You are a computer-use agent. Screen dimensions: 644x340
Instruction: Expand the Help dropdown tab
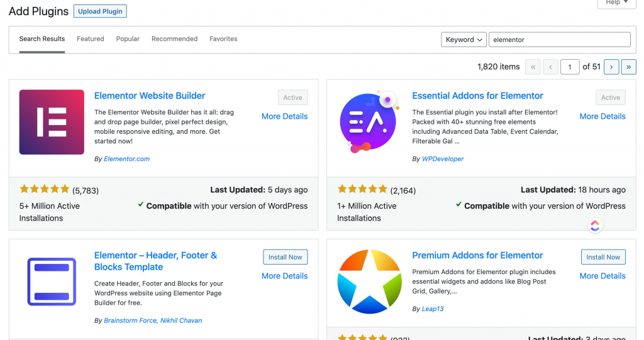[616, 3]
